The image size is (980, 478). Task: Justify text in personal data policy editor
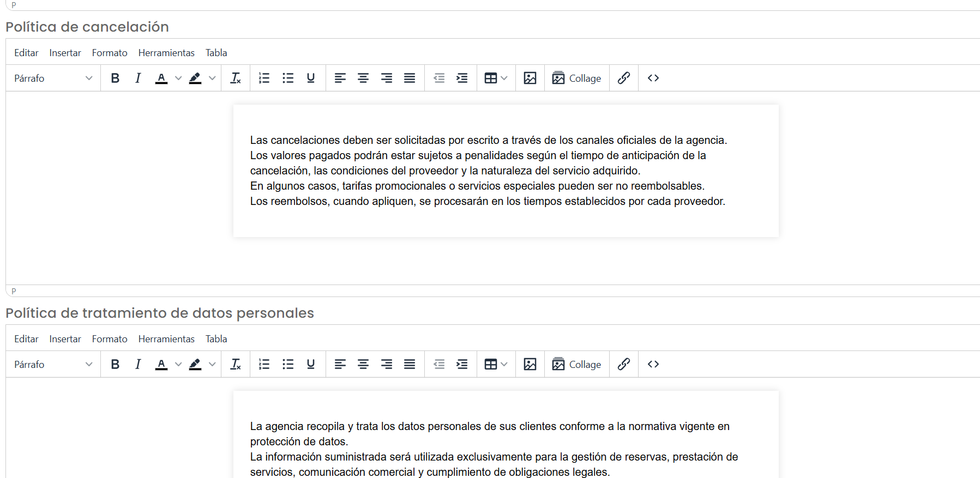click(x=410, y=364)
